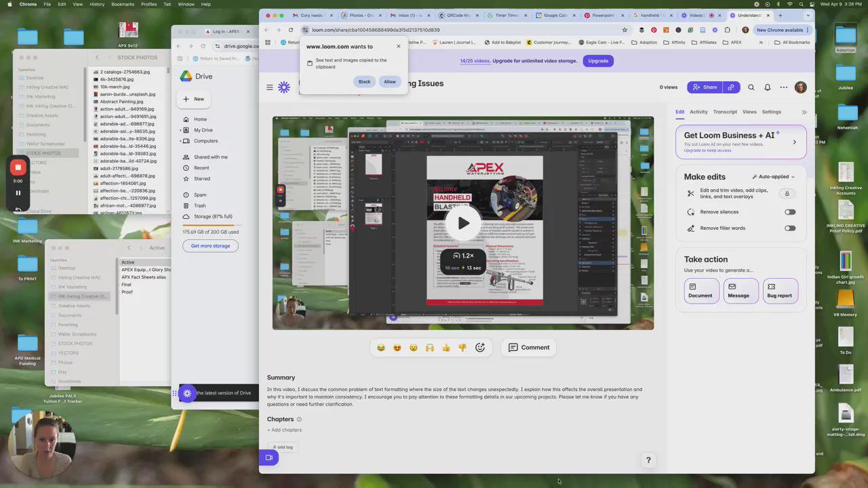868x488 pixels.
Task: Click the New button in Drive window
Action: [x=193, y=99]
